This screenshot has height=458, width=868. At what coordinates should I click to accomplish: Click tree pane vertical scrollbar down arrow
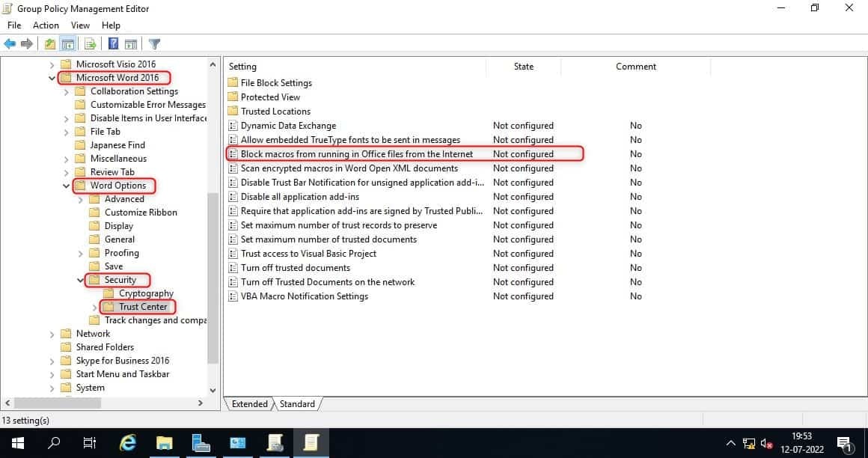pyautogui.click(x=213, y=390)
